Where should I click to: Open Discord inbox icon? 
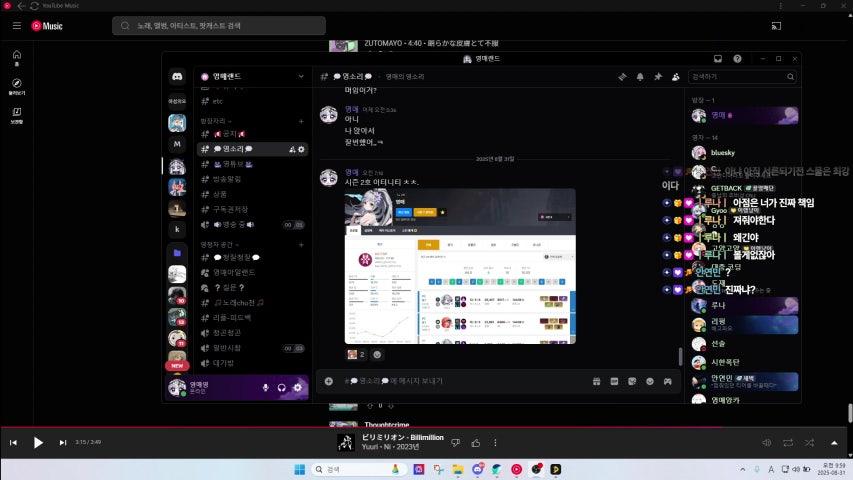718,59
